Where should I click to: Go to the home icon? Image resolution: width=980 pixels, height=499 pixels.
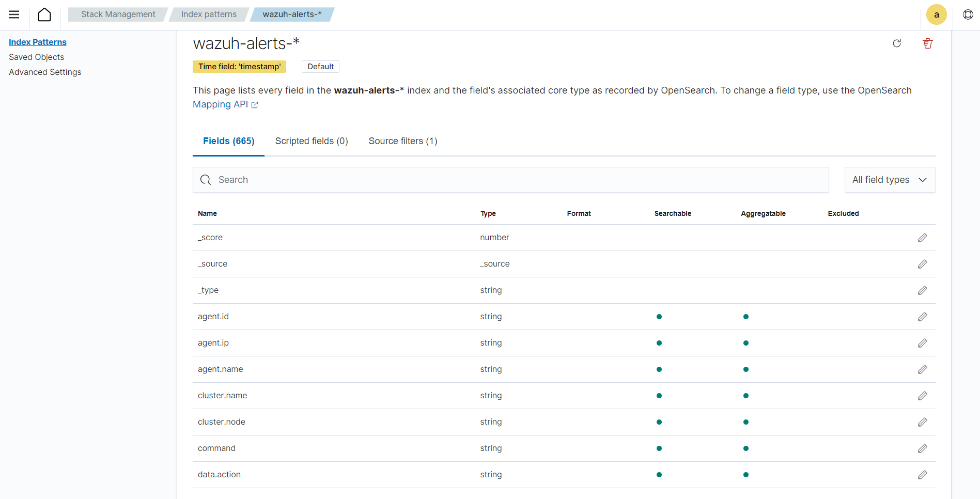[x=45, y=14]
